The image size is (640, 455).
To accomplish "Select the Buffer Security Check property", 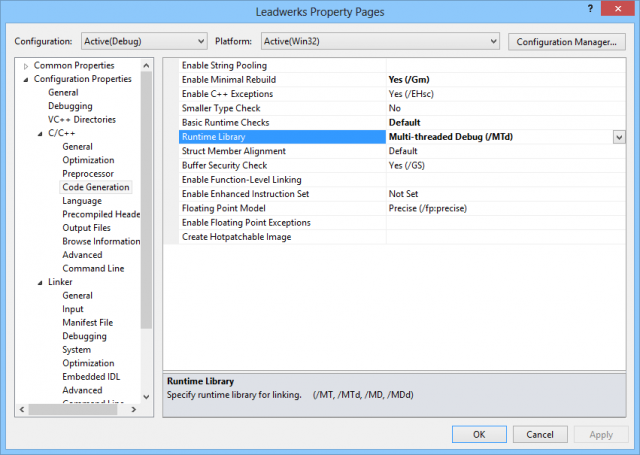I will [224, 165].
